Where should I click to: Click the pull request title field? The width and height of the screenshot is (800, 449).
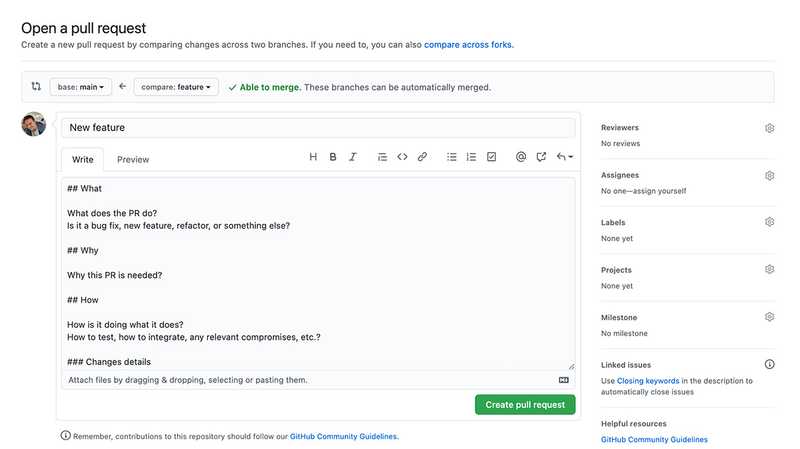[x=318, y=128]
